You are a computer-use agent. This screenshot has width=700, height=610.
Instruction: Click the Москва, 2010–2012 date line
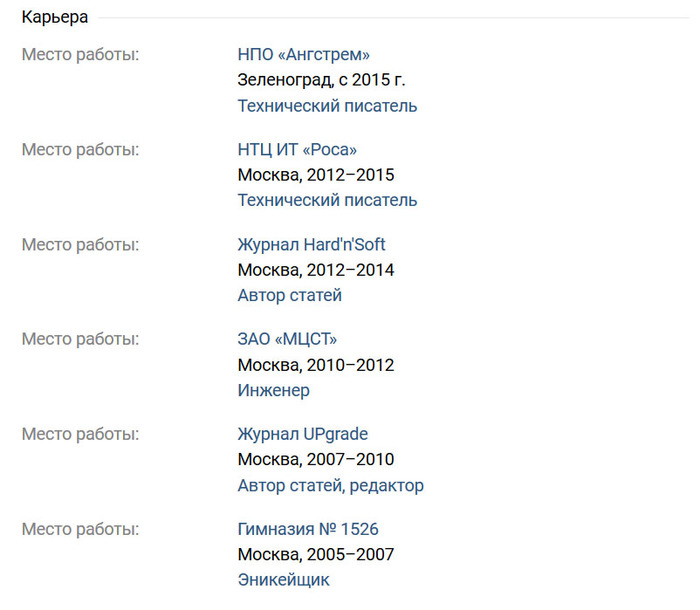pyautogui.click(x=315, y=365)
